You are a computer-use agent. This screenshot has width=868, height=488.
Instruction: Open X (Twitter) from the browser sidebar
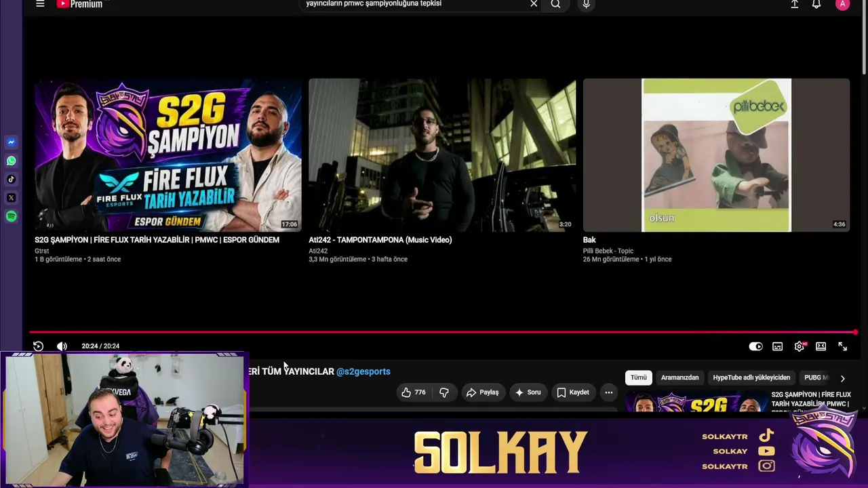coord(12,198)
